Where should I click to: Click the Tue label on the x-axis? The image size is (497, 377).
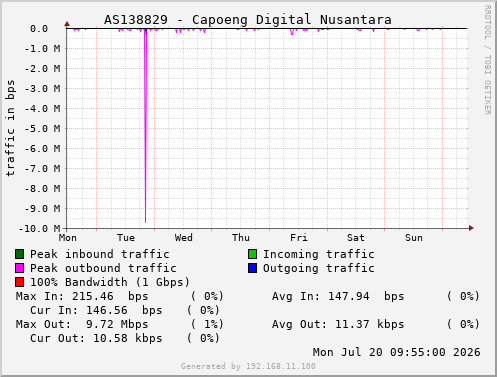tap(126, 238)
